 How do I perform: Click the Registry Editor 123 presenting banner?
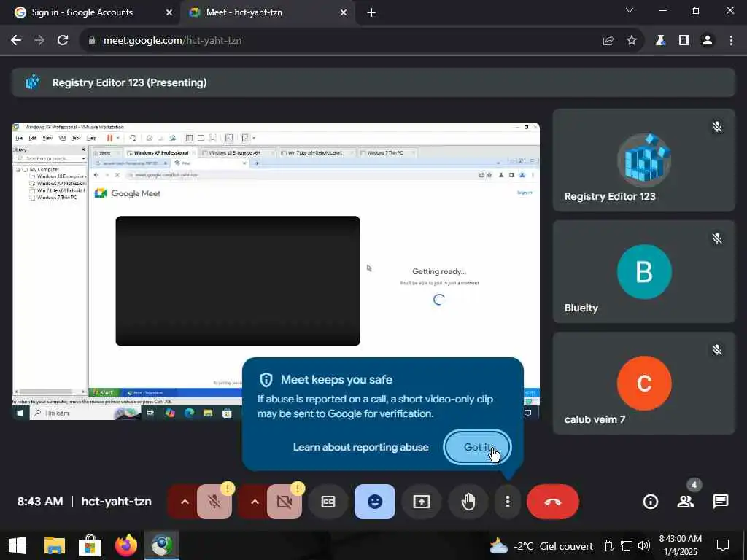point(373,82)
